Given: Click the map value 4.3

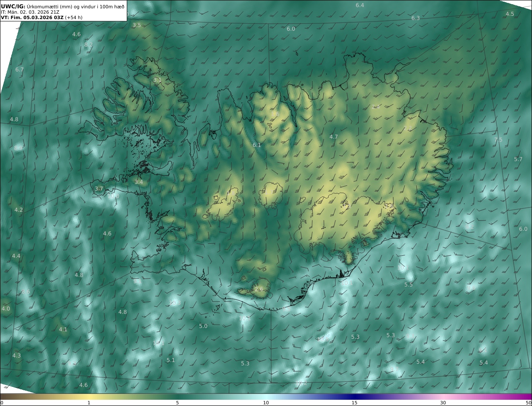Looking at the screenshot, I should click(x=17, y=355).
